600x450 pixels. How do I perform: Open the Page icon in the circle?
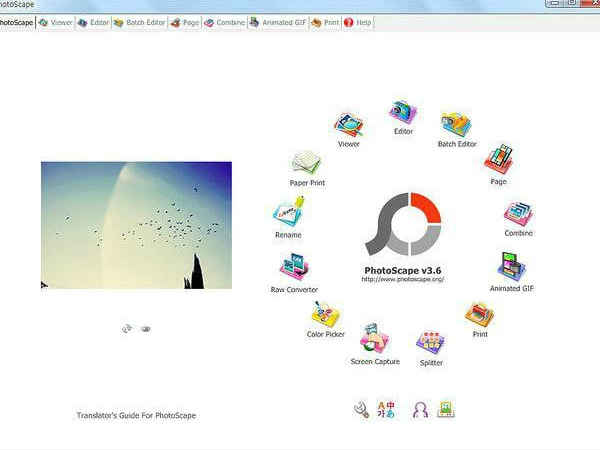(x=498, y=158)
